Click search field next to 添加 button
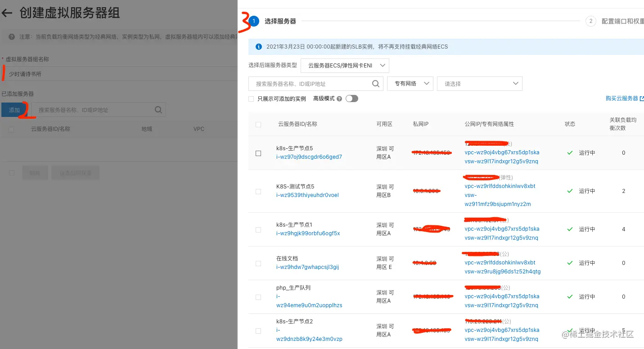Image resolution: width=644 pixels, height=349 pixels. 99,110
